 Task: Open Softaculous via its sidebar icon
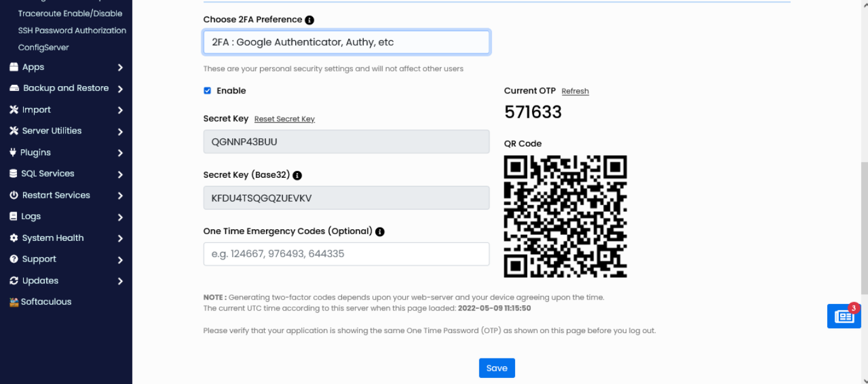[13, 301]
